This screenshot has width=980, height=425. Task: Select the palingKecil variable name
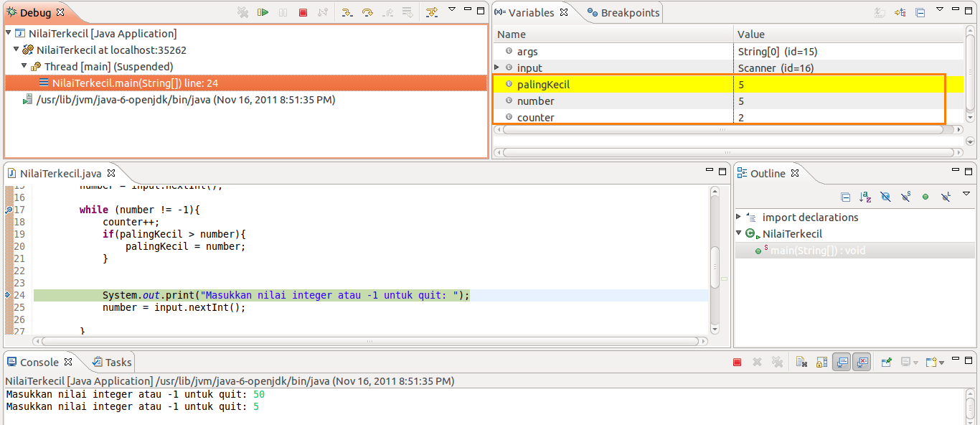[543, 85]
